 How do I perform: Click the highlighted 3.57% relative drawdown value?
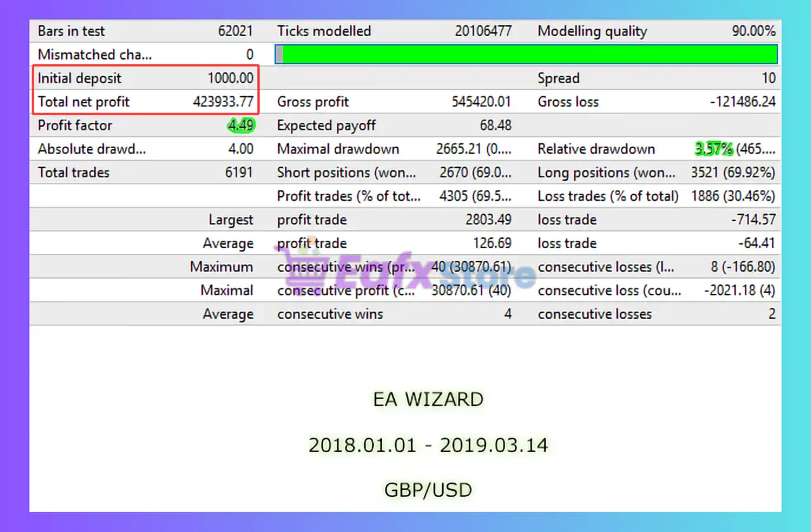click(x=713, y=149)
